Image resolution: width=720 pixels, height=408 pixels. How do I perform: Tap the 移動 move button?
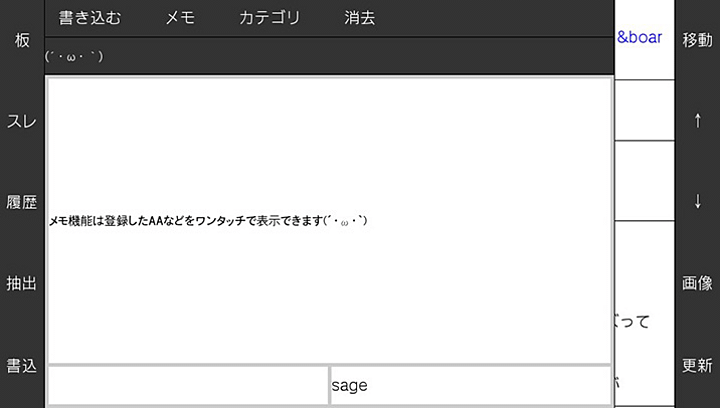point(697,40)
